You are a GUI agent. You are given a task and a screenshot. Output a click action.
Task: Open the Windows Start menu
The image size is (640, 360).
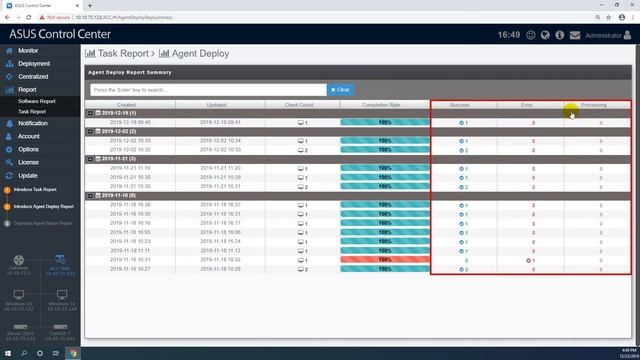(8, 353)
